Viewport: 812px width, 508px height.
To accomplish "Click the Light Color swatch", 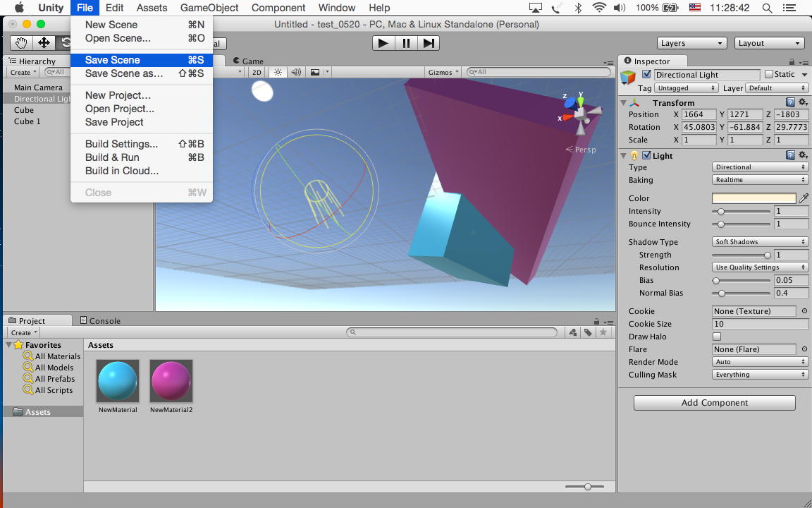I will [x=753, y=198].
